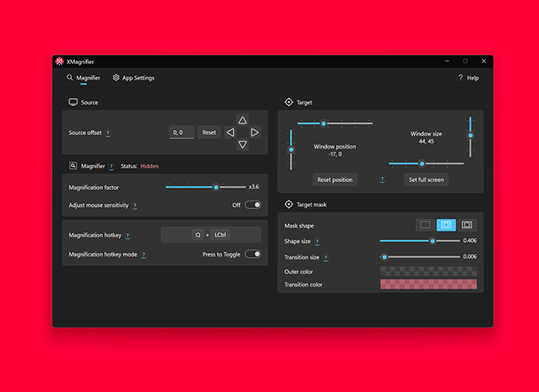Open the Help link in the header
The width and height of the screenshot is (539, 392).
point(468,78)
